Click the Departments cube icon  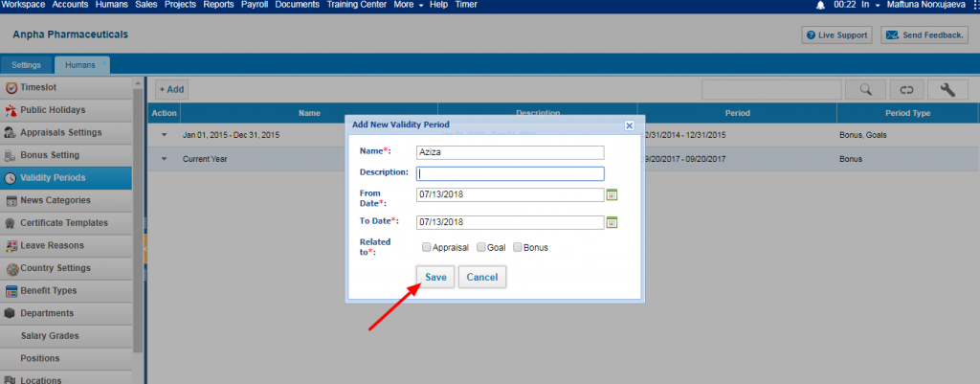[x=10, y=313]
